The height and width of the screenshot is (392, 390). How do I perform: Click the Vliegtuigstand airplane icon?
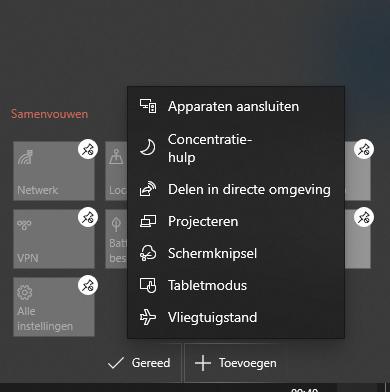pos(148,317)
